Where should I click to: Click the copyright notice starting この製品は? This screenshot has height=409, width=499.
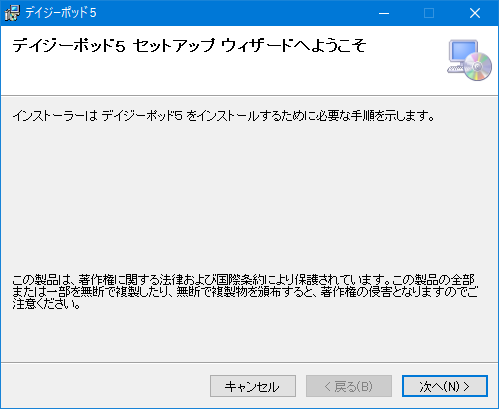pos(245,292)
